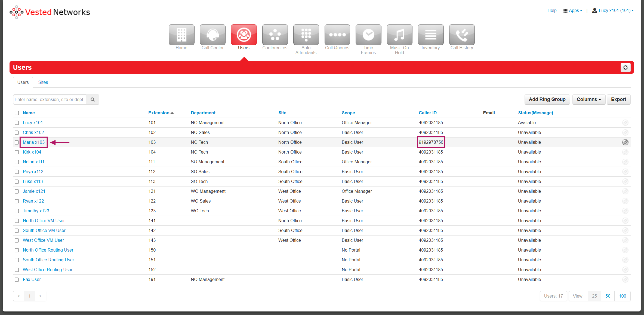Screen dimensions: 644x315
Task: Open the Call Center icon
Action: coord(212,35)
